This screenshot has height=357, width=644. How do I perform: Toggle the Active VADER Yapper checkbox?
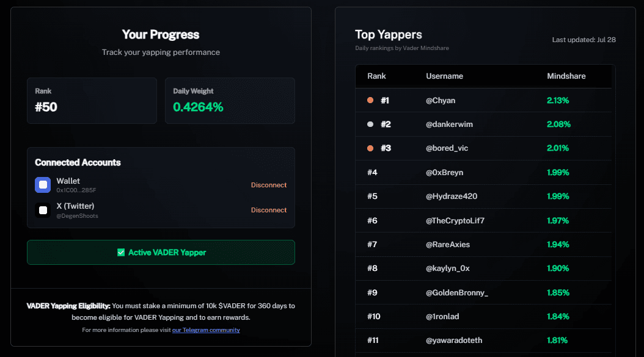tap(121, 253)
